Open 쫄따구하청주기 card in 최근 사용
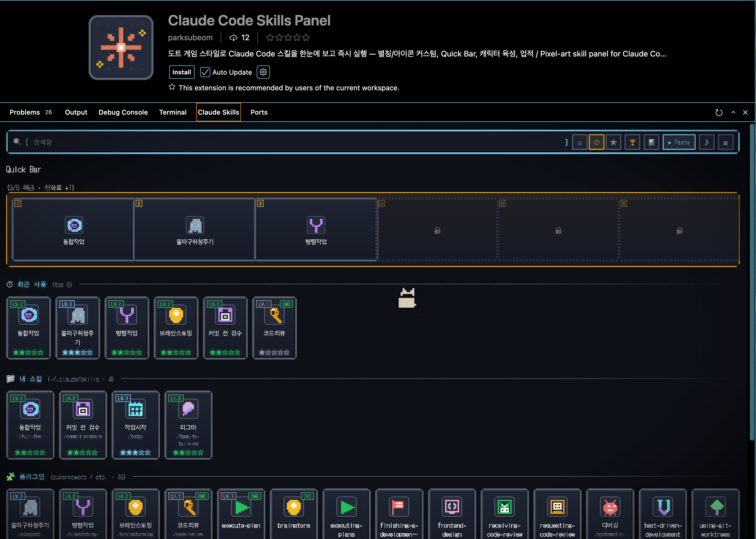The width and height of the screenshot is (756, 539). 78,328
